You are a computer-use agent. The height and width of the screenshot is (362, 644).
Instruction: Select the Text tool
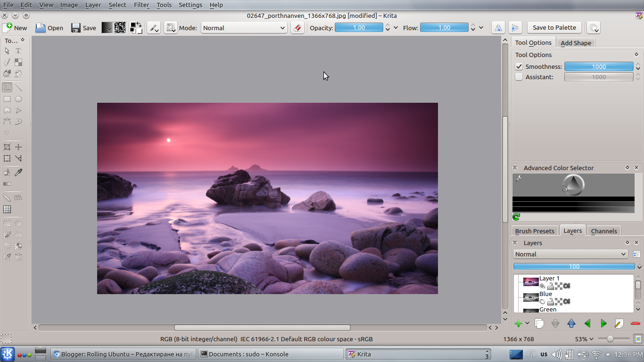click(x=18, y=50)
